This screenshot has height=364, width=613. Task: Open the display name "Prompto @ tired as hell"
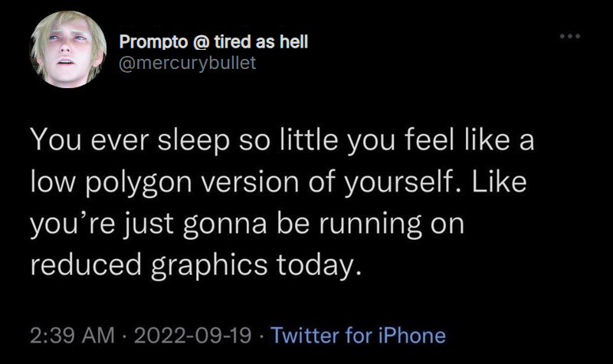214,42
